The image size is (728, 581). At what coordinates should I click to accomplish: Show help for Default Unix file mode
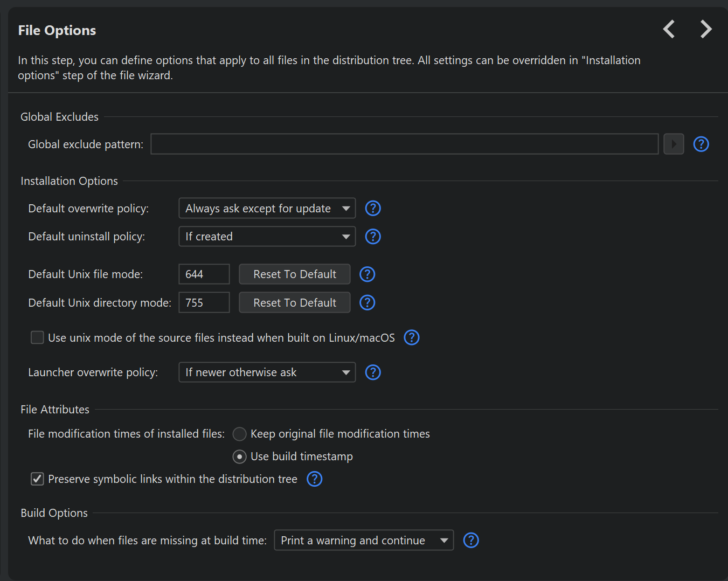367,274
